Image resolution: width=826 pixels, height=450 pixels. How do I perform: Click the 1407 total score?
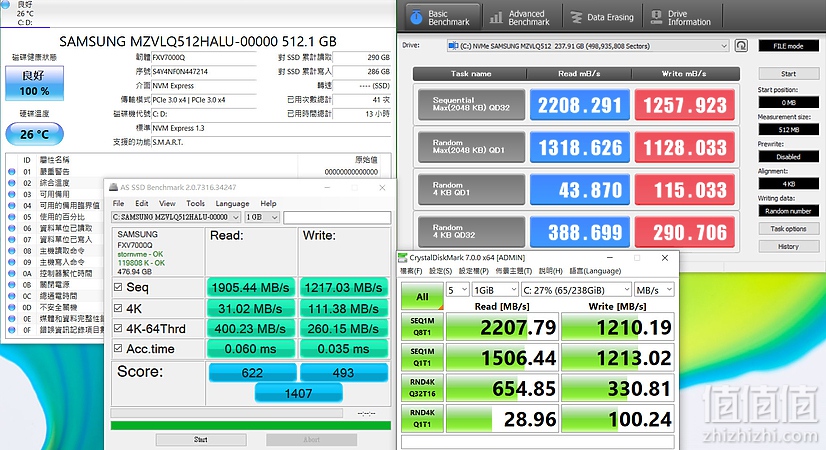point(299,393)
